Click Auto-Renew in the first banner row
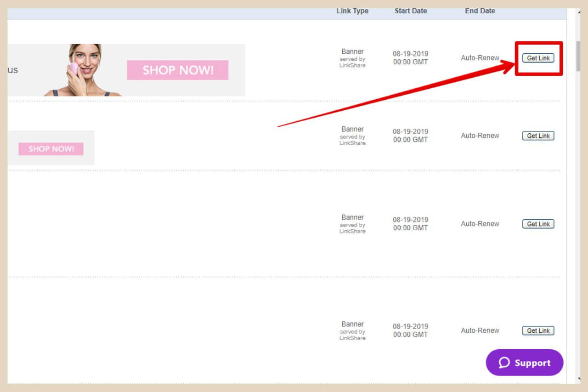 (480, 58)
